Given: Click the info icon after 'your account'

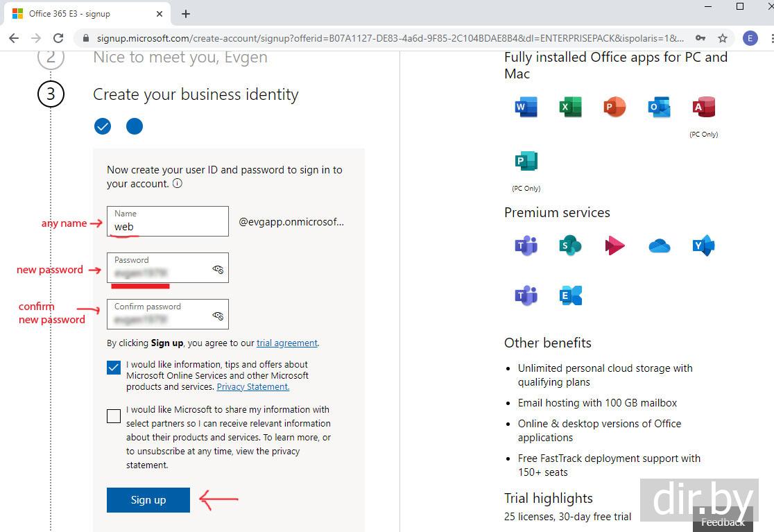Looking at the screenshot, I should [178, 184].
